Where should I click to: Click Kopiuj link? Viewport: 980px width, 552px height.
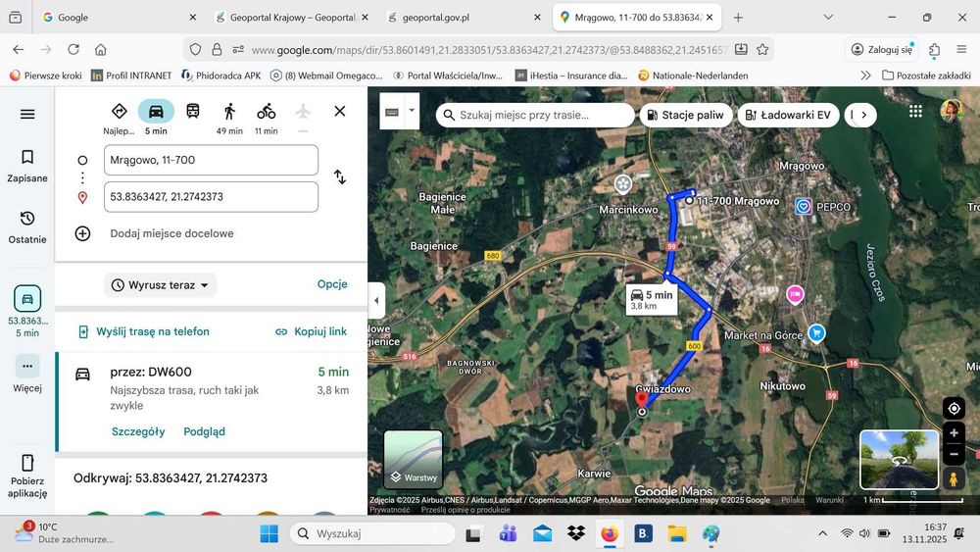click(x=312, y=332)
